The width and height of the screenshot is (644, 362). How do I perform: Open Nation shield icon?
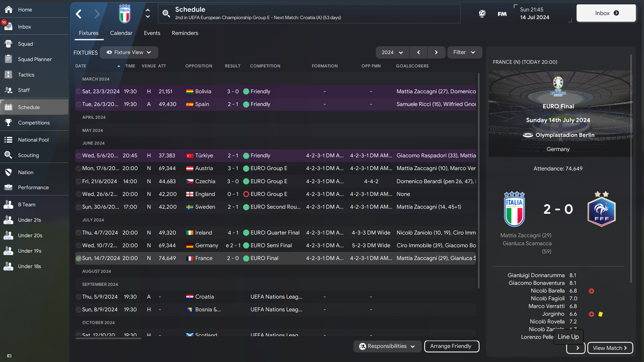[9, 172]
